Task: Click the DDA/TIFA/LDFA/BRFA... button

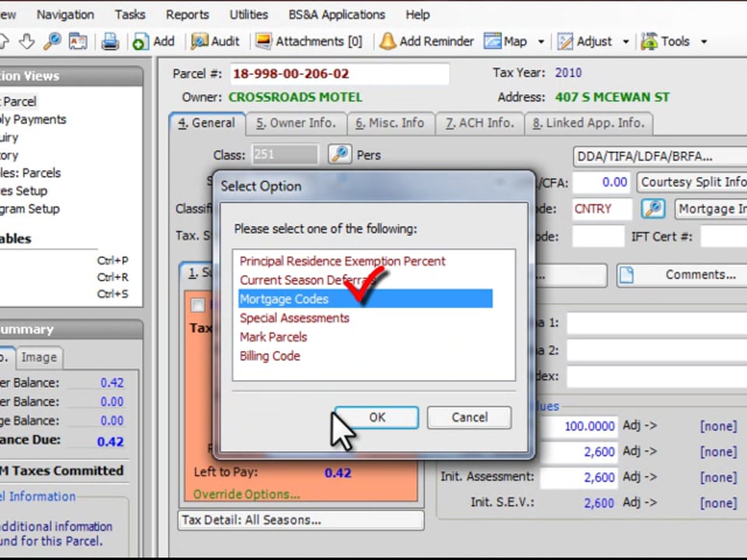Action: 659,156
